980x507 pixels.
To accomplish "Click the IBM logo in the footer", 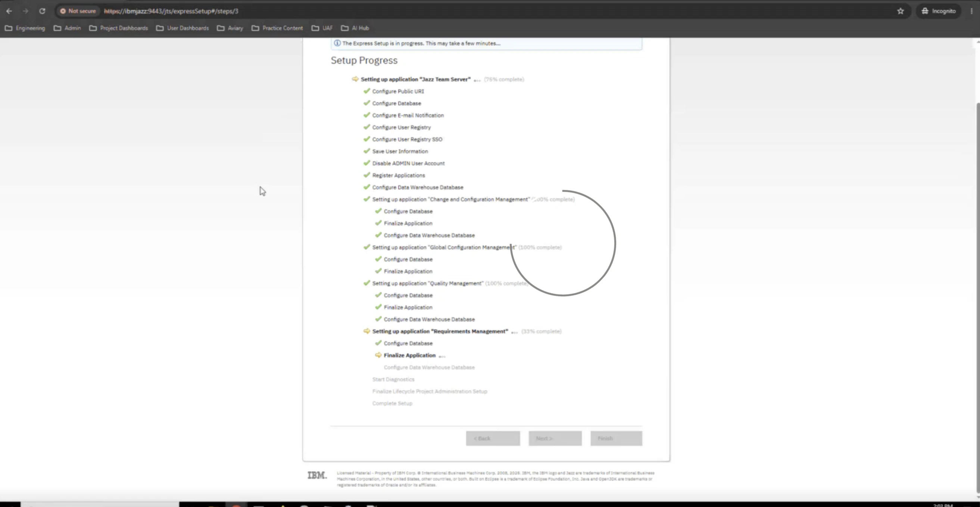I will click(317, 475).
